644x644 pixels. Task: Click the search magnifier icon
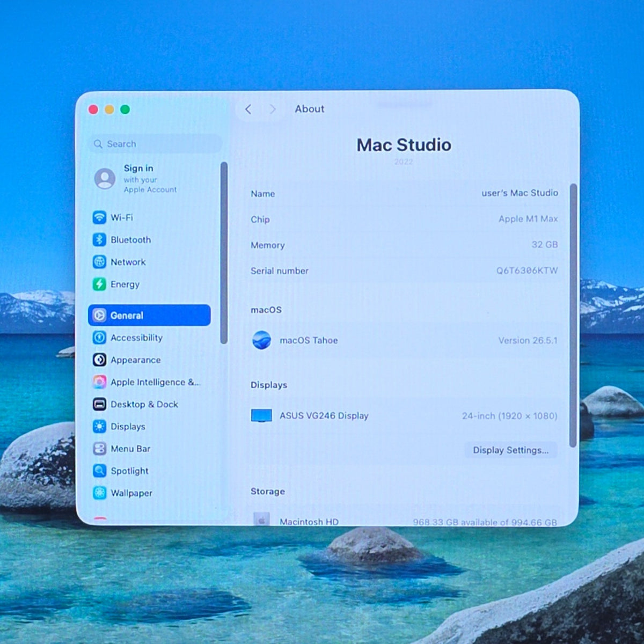98,144
